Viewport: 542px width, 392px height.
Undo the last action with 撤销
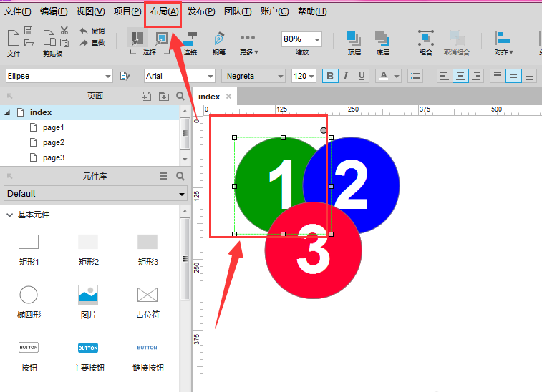[92, 31]
